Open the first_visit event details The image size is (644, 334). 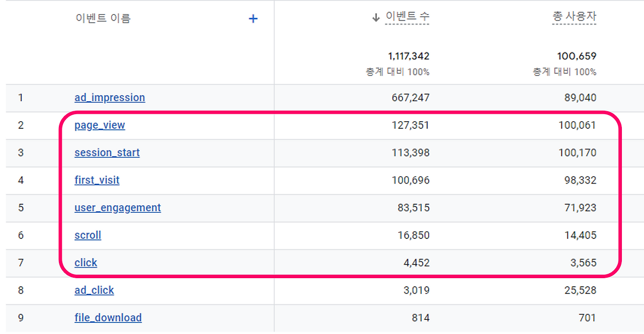(97, 180)
